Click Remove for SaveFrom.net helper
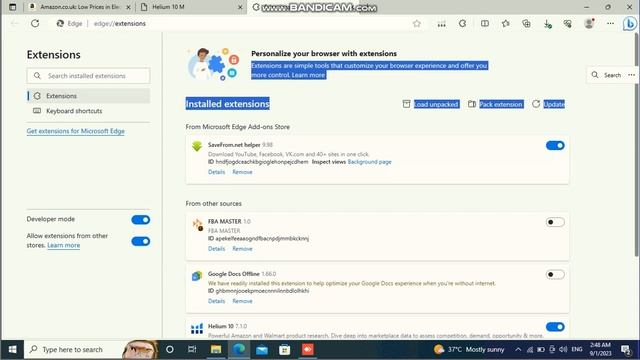Screen dimensions: 640x360 pyautogui.click(x=242, y=172)
